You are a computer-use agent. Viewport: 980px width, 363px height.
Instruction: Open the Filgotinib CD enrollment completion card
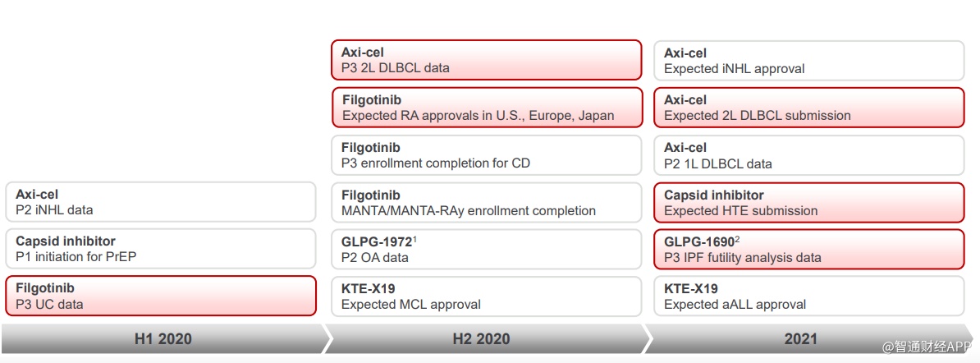pos(486,155)
